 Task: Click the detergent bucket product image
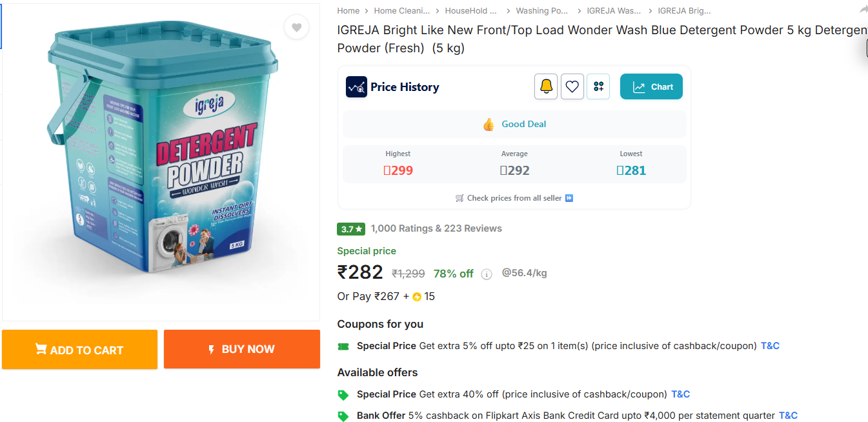pyautogui.click(x=161, y=162)
